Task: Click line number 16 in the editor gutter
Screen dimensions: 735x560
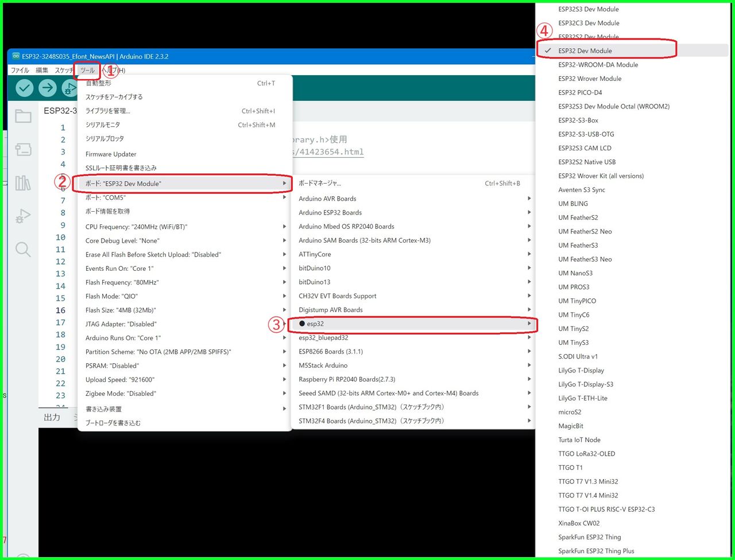Action: 60,310
